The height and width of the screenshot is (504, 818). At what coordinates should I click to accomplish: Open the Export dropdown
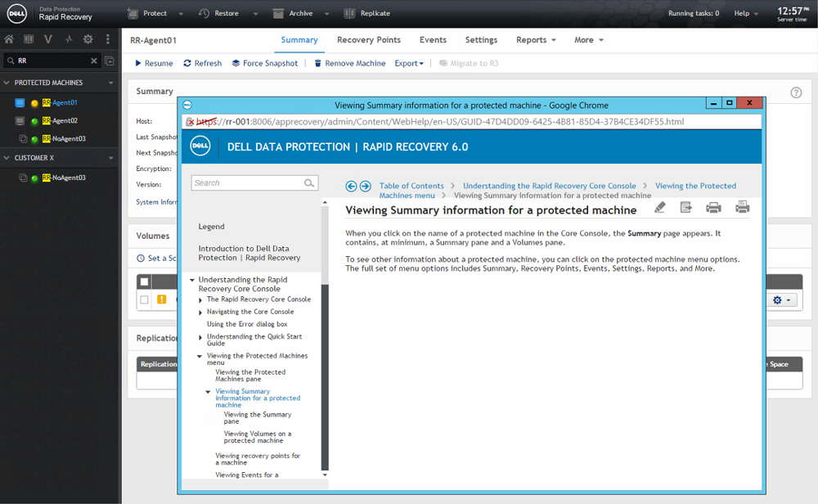pos(409,63)
